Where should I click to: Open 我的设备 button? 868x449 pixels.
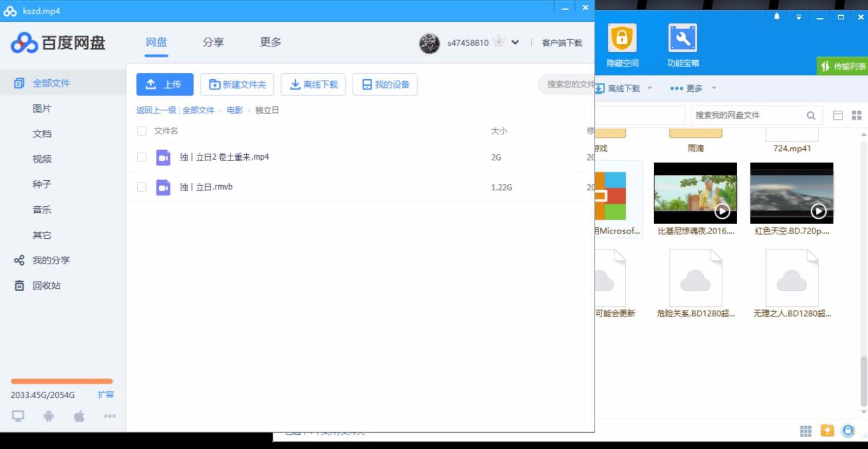pyautogui.click(x=385, y=84)
